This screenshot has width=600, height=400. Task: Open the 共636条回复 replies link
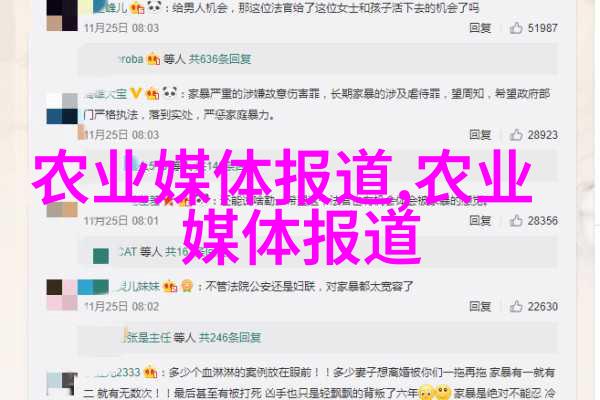[220, 59]
